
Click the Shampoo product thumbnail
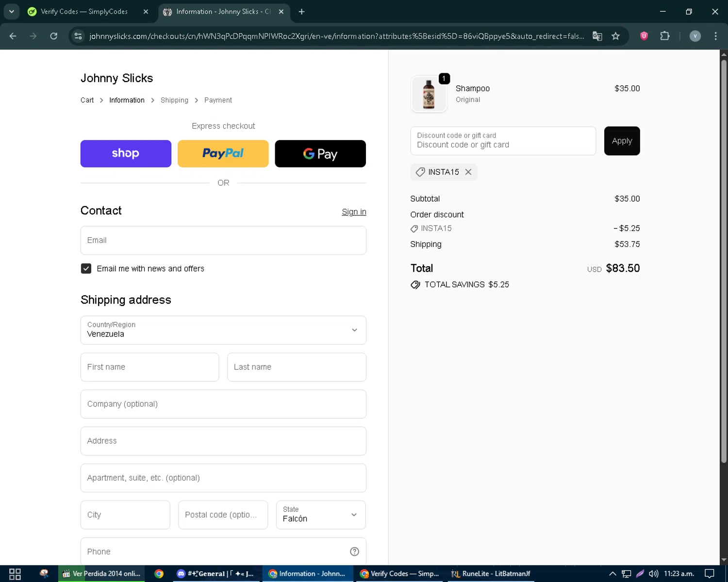point(429,94)
